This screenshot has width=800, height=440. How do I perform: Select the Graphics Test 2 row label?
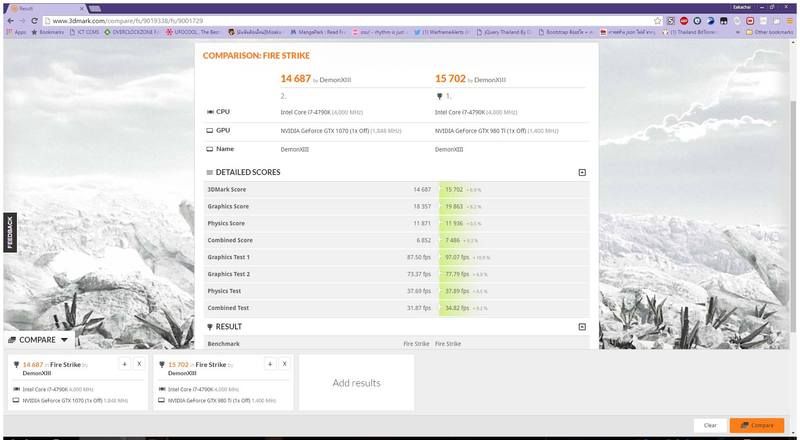(x=229, y=274)
